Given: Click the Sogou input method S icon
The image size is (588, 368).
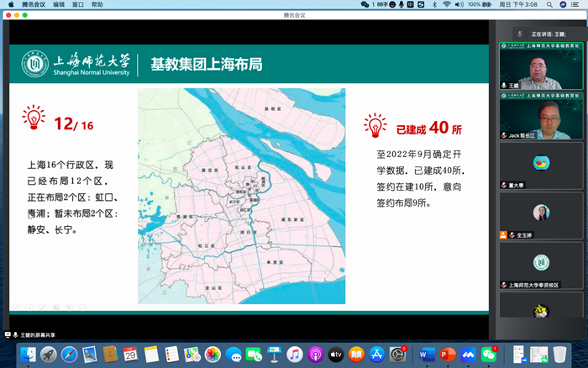Looking at the screenshot, I should (421, 4).
